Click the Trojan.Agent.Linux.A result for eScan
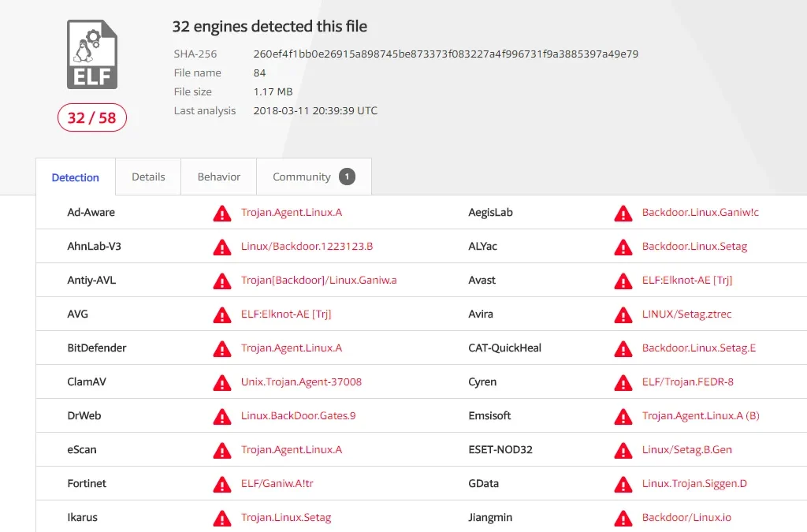Screen dimensions: 807x532 [x=292, y=450]
